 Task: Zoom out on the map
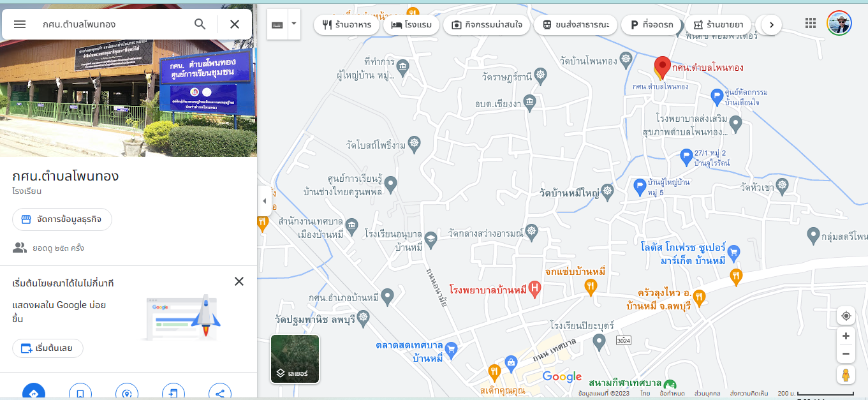(846, 353)
